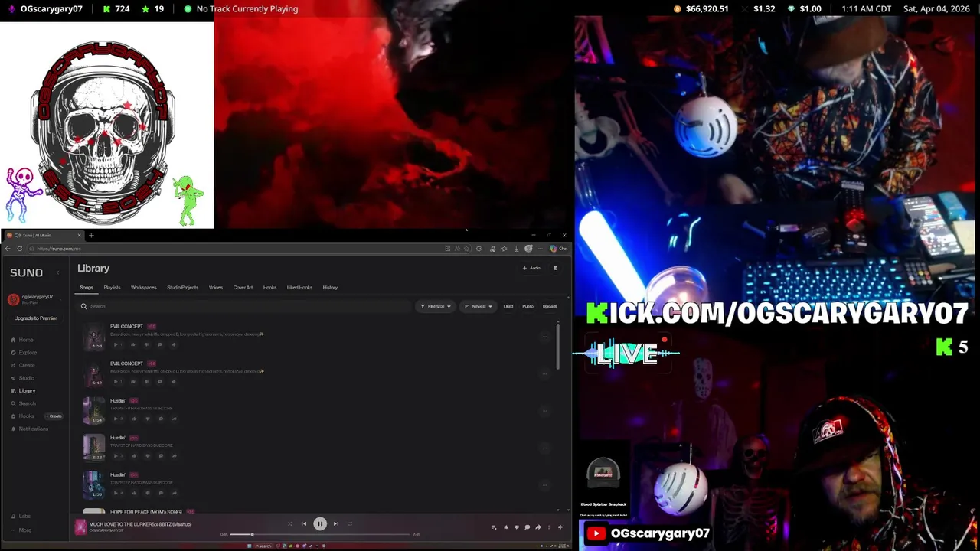Click the library search field

245,306
